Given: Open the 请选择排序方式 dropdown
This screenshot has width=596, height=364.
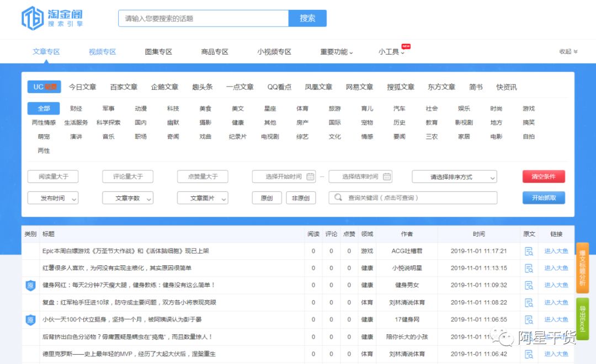Looking at the screenshot, I should coord(454,176).
